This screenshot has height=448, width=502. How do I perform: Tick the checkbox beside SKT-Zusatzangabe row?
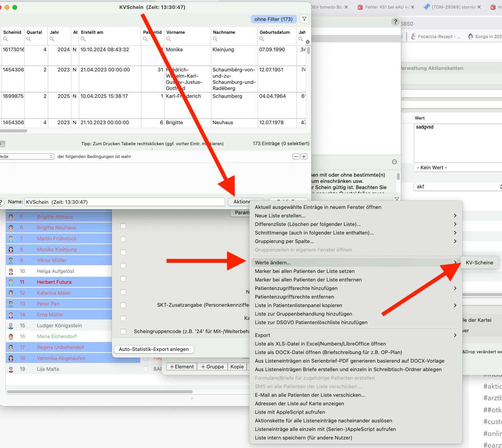(123, 305)
